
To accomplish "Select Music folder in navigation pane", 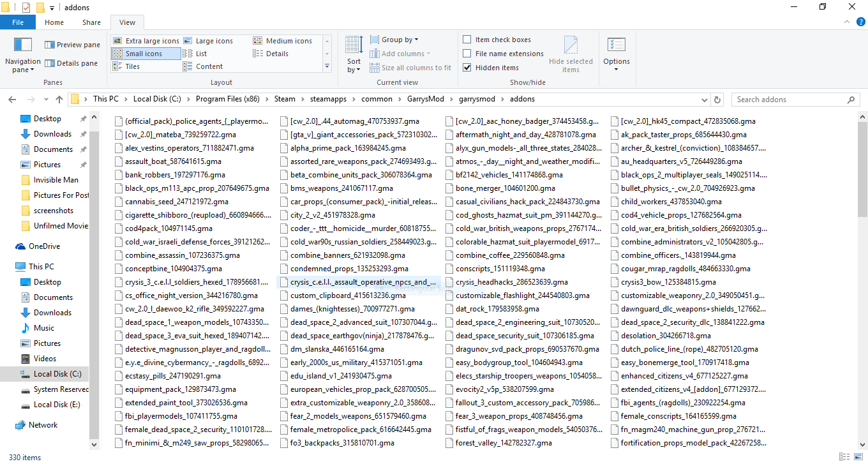I will pyautogui.click(x=44, y=328).
